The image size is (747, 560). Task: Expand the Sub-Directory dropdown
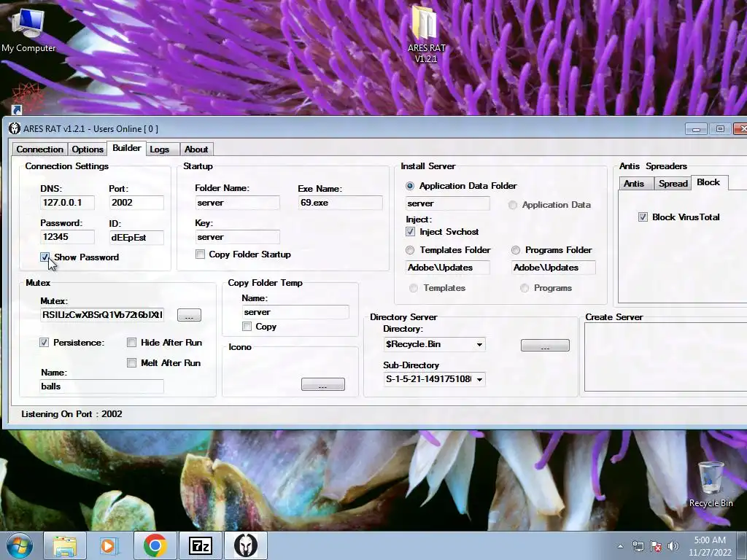click(479, 379)
